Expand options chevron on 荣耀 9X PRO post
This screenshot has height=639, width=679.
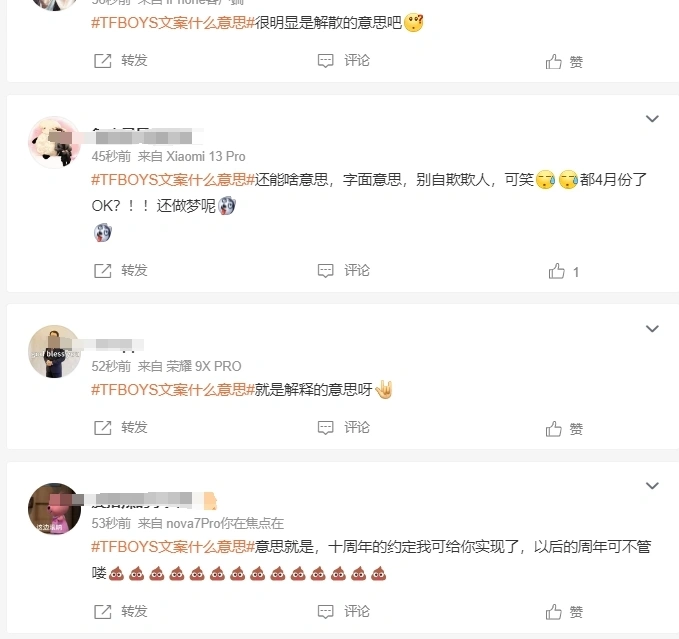pos(652,328)
